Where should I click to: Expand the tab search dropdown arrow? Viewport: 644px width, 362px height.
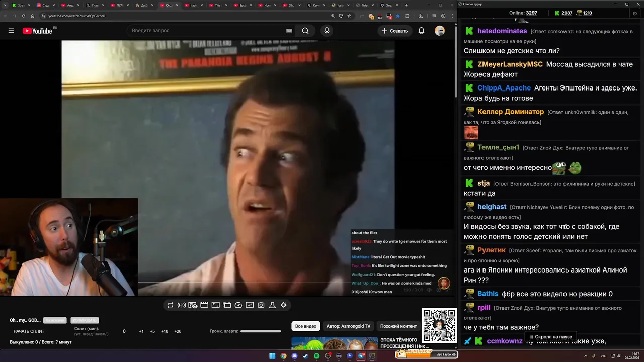[x=5, y=5]
